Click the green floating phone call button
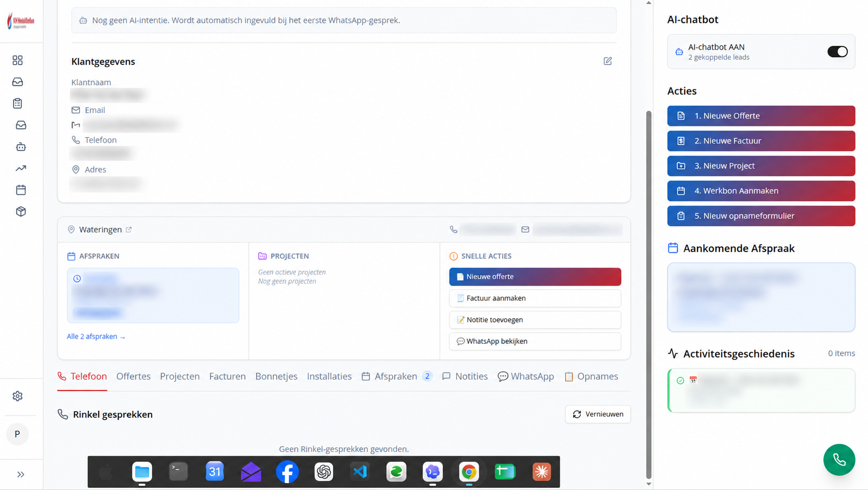The image size is (868, 490). (839, 460)
